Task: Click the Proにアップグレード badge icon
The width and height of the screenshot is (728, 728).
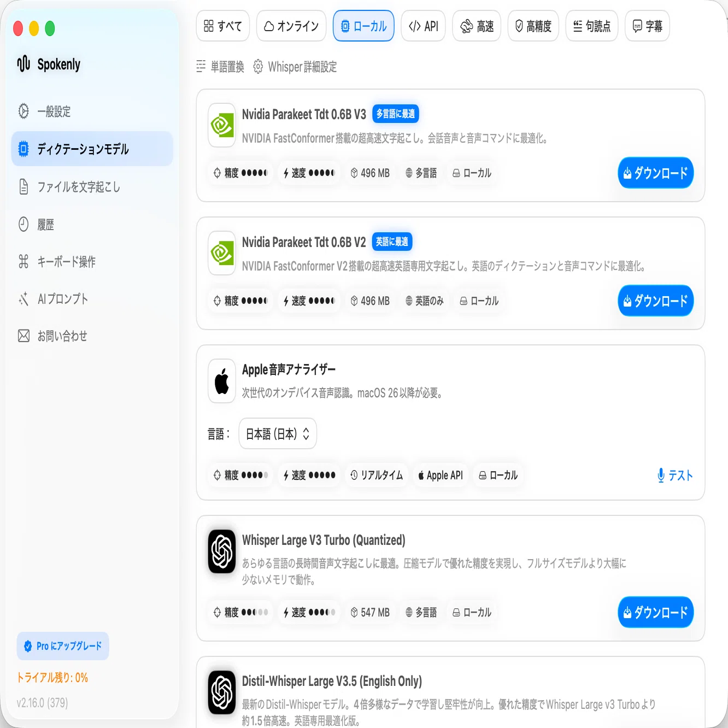Action: click(x=28, y=646)
